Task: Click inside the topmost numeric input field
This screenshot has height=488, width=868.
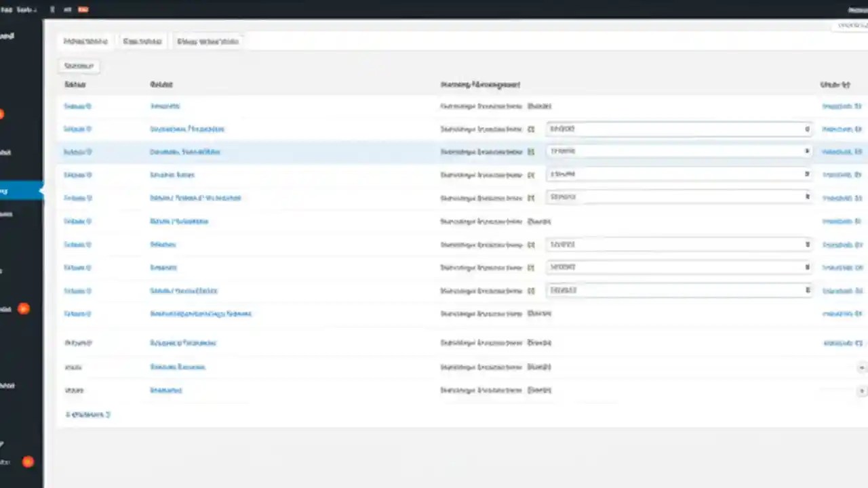Action: (x=678, y=129)
